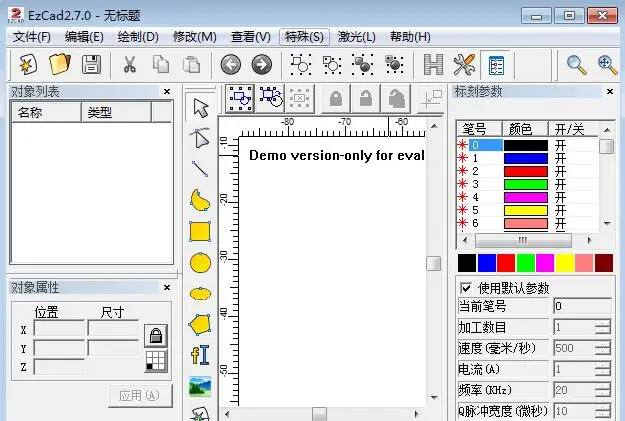
Task: Pick the blue palette swatch
Action: (486, 264)
